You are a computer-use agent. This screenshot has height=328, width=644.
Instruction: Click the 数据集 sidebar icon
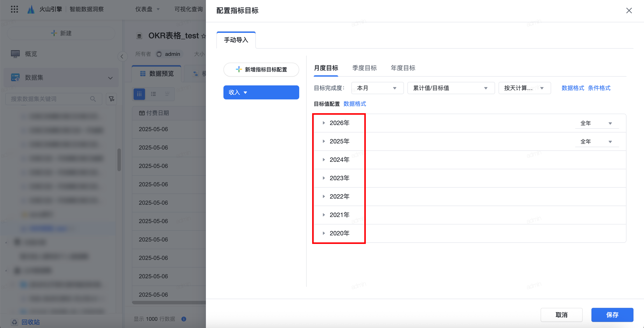click(15, 78)
